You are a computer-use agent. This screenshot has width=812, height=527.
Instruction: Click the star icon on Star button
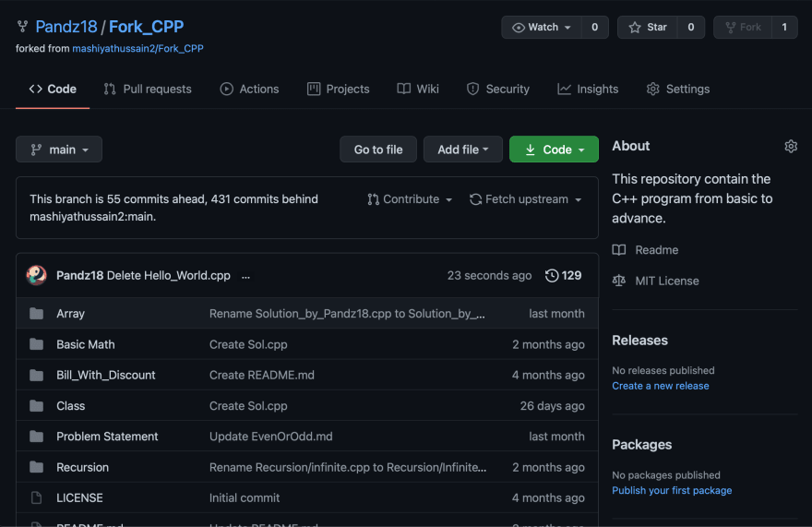(x=635, y=27)
